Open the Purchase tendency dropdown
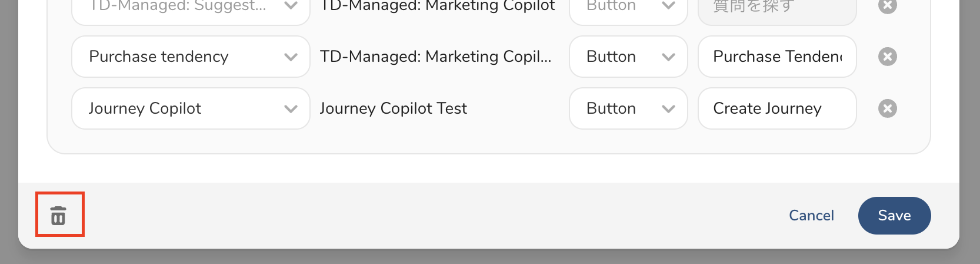980x264 pixels. (x=190, y=57)
